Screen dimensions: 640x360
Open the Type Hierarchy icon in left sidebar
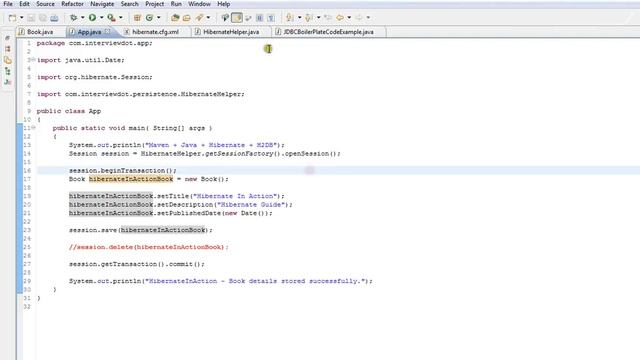[x=8, y=71]
